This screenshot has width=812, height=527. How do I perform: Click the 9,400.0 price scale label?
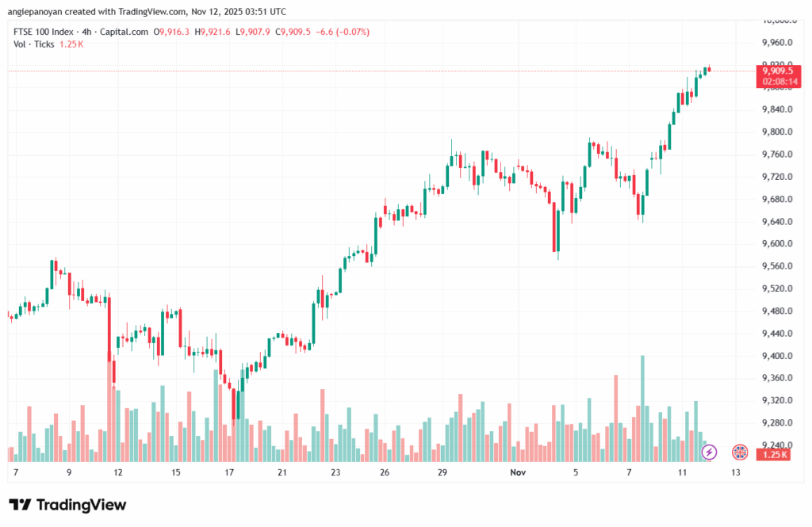pos(776,356)
